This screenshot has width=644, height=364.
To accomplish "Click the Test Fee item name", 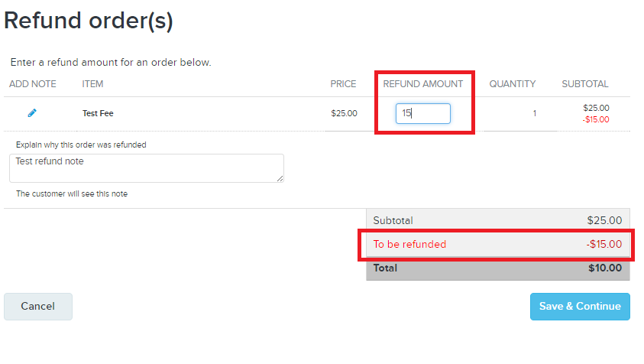I will 98,113.
